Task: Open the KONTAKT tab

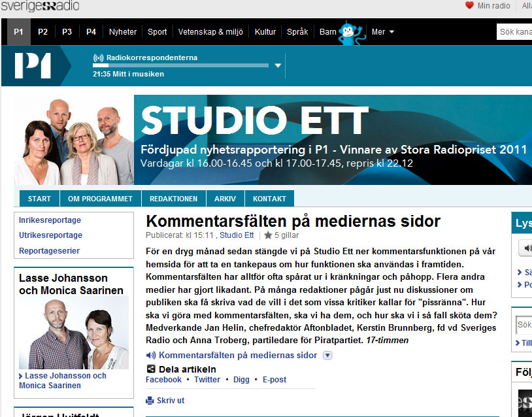Action: click(269, 199)
